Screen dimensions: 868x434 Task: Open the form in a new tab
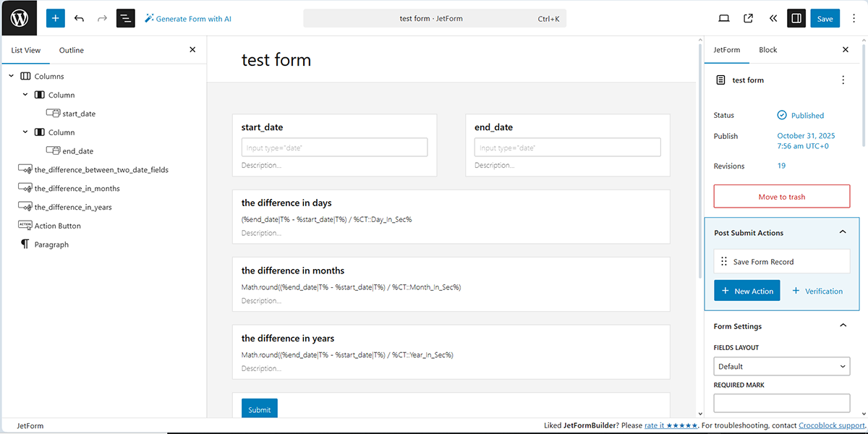click(749, 19)
